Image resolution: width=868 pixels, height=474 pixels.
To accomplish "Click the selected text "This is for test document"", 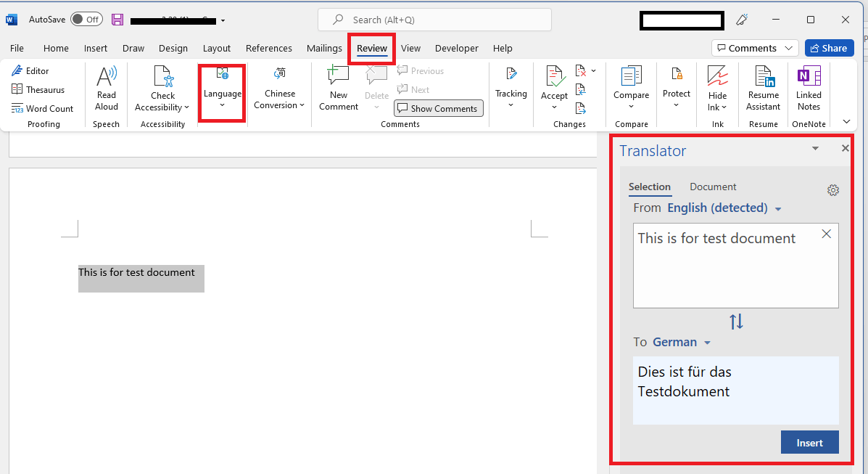I will (136, 272).
